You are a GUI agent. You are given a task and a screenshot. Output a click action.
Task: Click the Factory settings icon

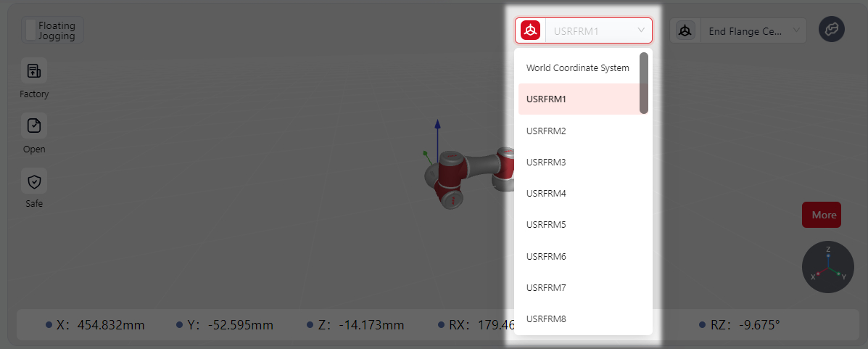pyautogui.click(x=34, y=70)
